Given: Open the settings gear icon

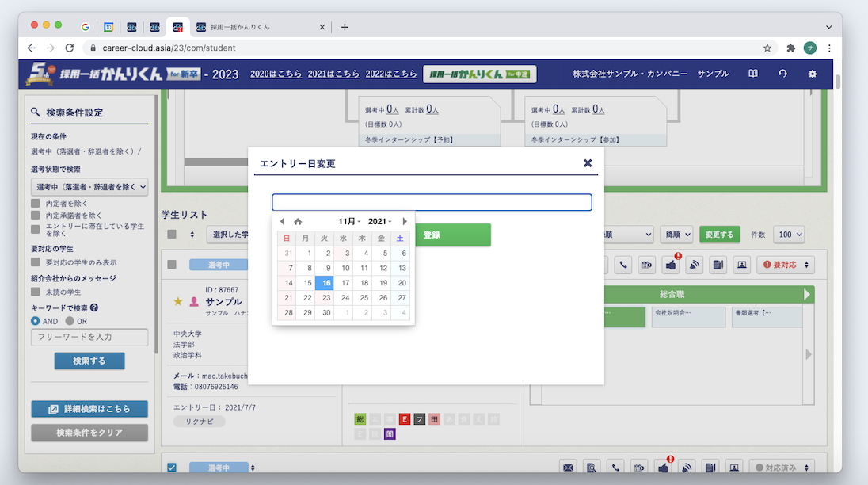Looking at the screenshot, I should coord(811,73).
